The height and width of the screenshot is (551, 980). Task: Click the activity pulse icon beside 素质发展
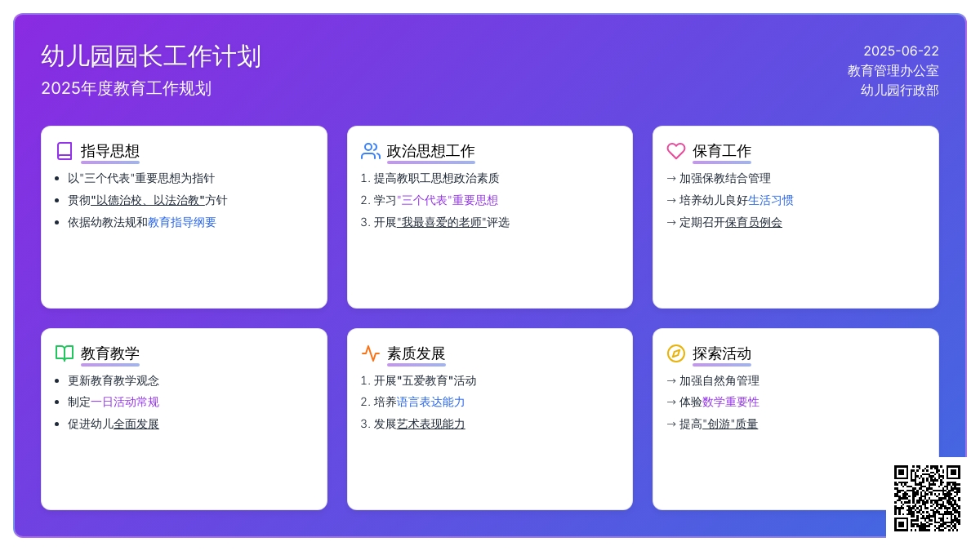click(x=371, y=353)
